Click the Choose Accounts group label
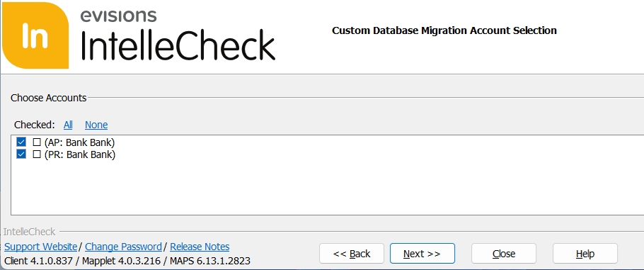This screenshot has width=644, height=270. pyautogui.click(x=48, y=98)
